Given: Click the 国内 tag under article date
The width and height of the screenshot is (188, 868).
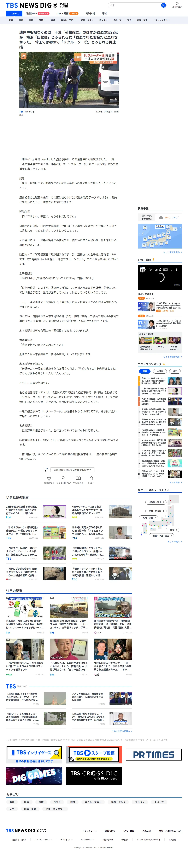Looking at the screenshot, I should tap(21, 116).
